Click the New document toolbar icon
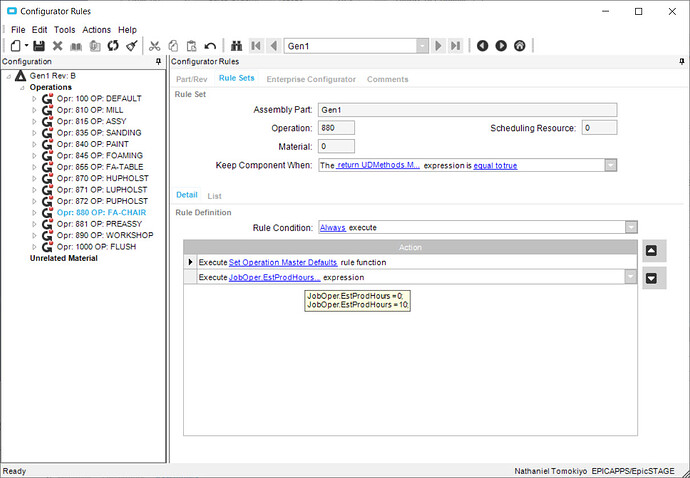This screenshot has height=478, width=690. pos(15,45)
